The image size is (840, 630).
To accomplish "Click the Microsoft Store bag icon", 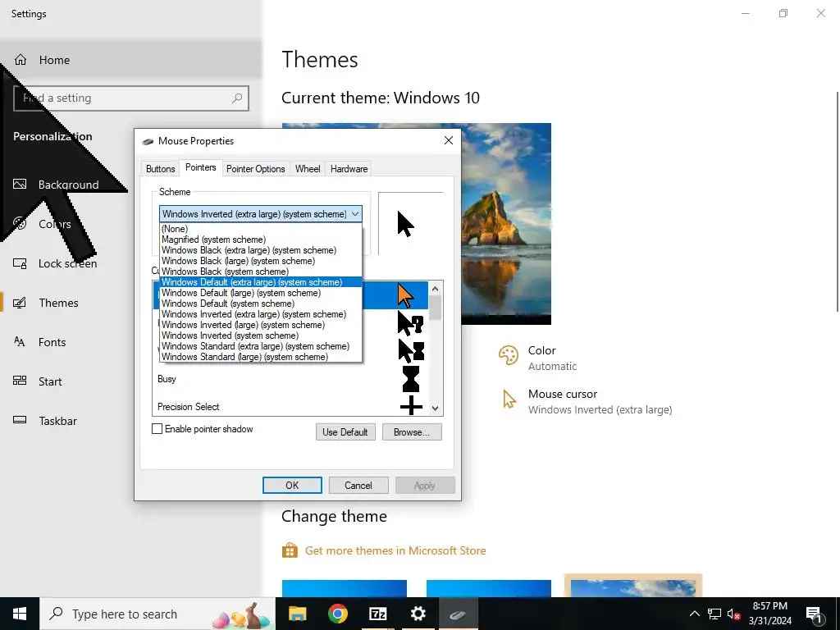I will click(x=290, y=550).
